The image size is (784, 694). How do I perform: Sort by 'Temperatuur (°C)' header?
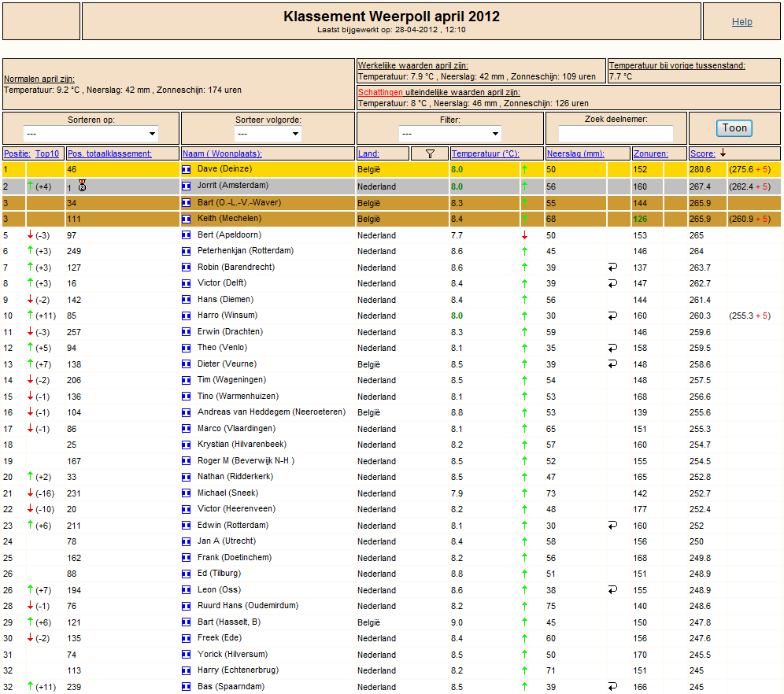pos(485,153)
